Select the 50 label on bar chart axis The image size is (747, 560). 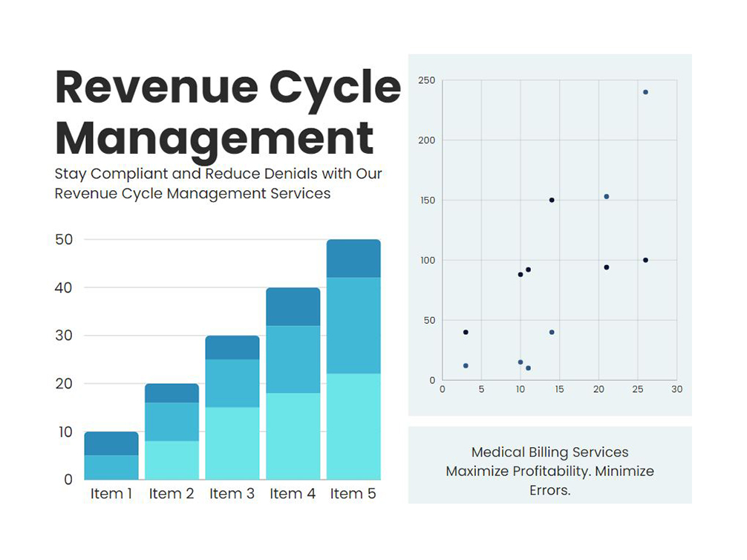click(64, 240)
